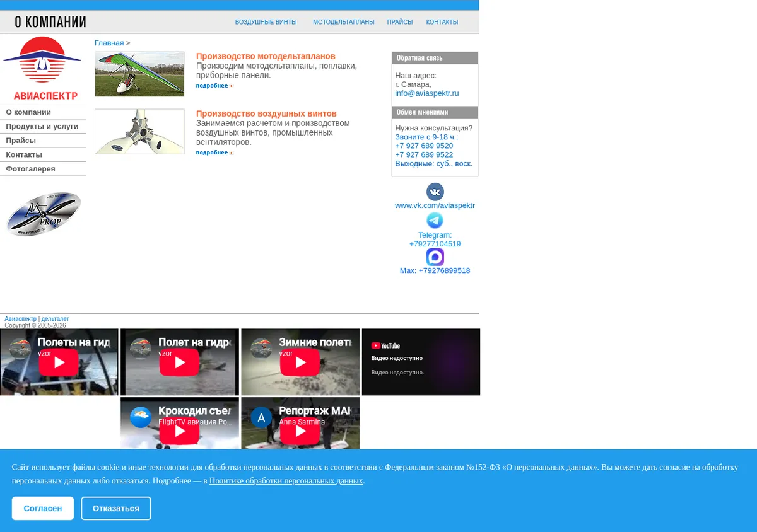The image size is (757, 532).
Task: Accept cookies with the Согласен button
Action: (43, 508)
